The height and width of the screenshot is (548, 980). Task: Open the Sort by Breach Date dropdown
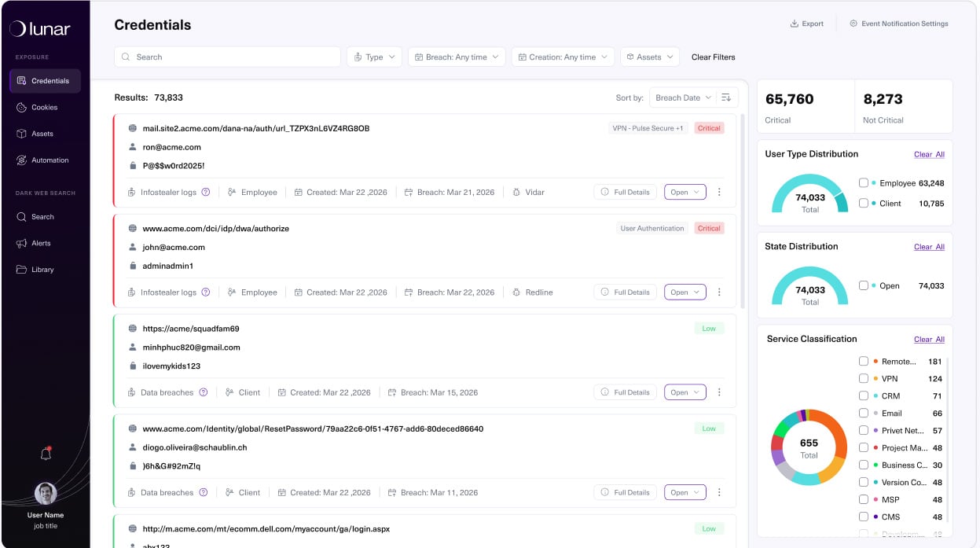tap(682, 97)
